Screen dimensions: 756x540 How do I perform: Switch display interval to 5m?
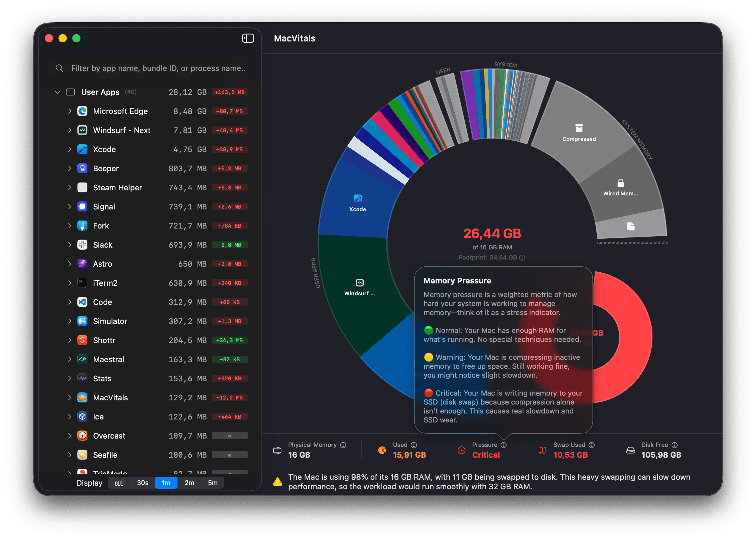[x=212, y=483]
